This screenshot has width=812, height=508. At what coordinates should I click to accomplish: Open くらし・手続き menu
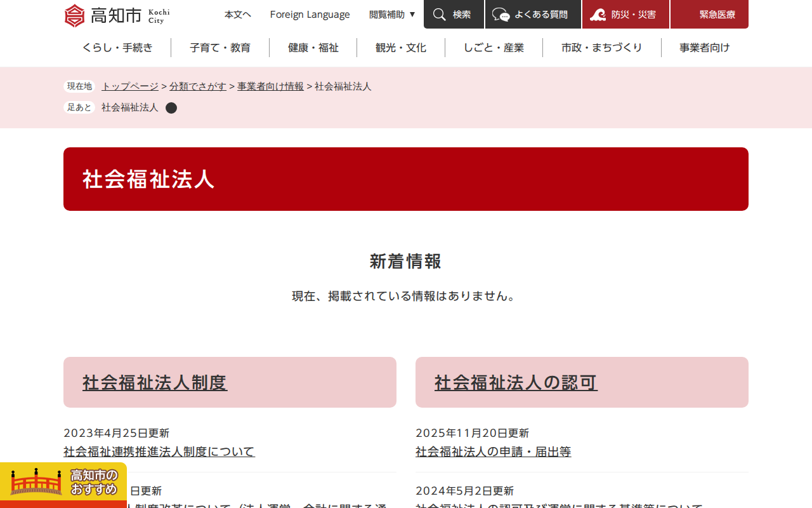117,48
